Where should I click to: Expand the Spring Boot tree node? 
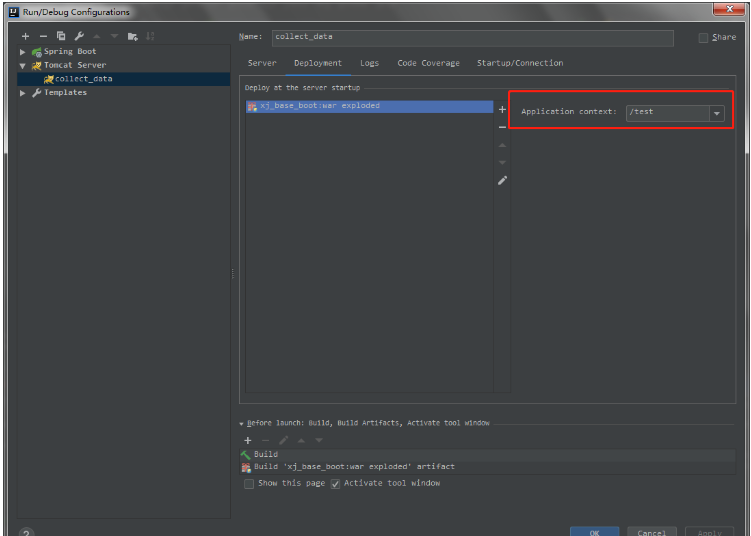(x=23, y=52)
